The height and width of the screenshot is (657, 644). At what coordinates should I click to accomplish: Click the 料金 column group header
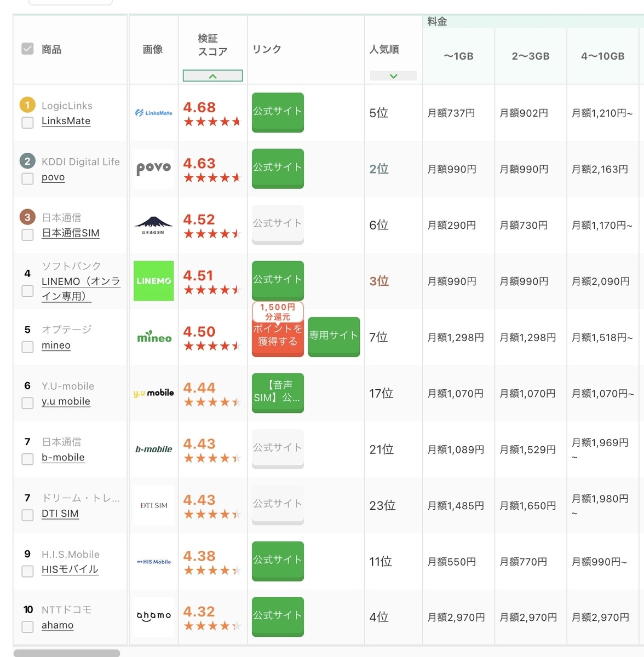point(437,21)
